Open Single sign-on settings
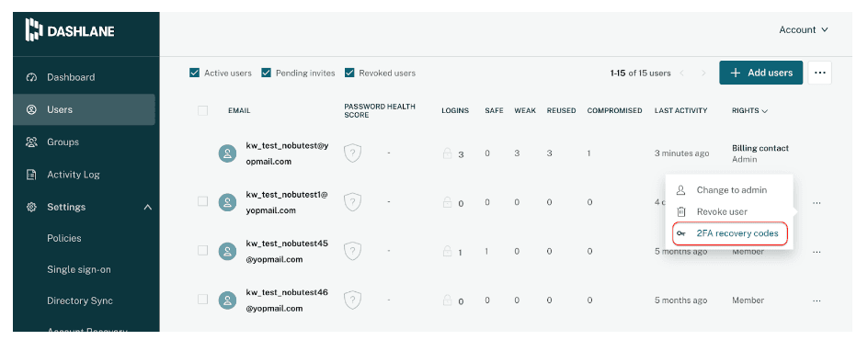The image size is (868, 340). [x=79, y=270]
